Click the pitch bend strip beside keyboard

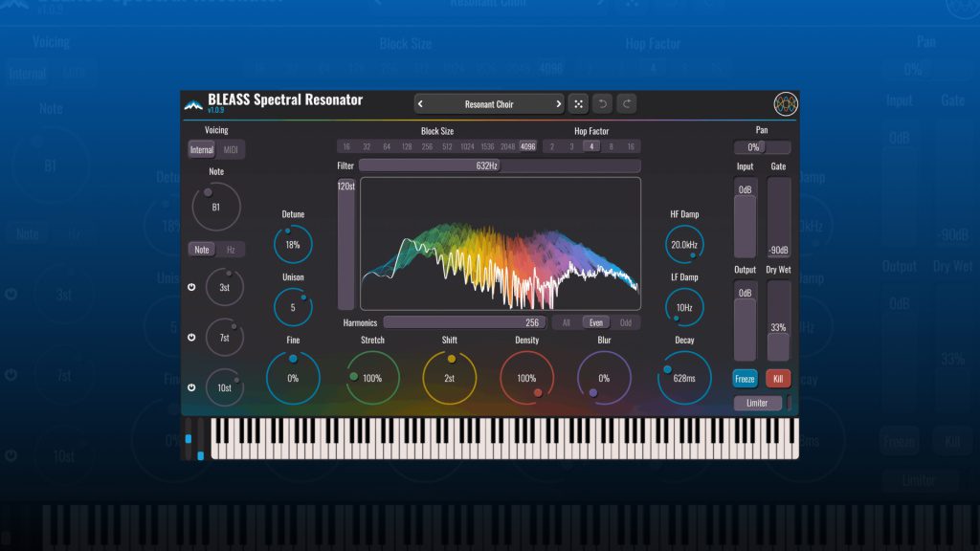coord(189,439)
